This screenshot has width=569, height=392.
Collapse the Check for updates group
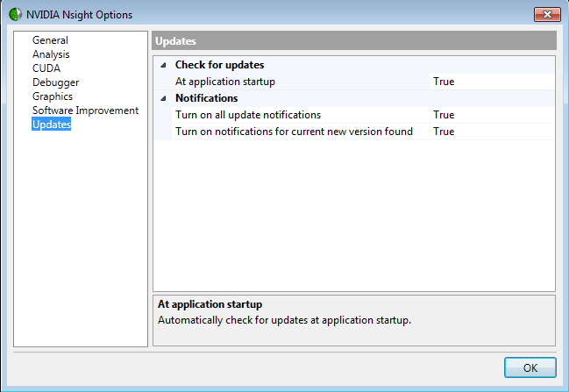click(163, 65)
